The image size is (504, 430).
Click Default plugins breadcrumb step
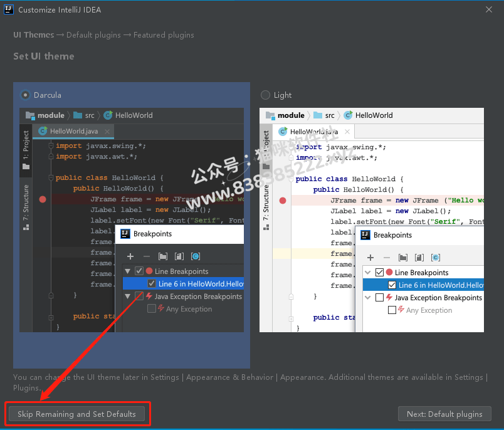click(93, 34)
